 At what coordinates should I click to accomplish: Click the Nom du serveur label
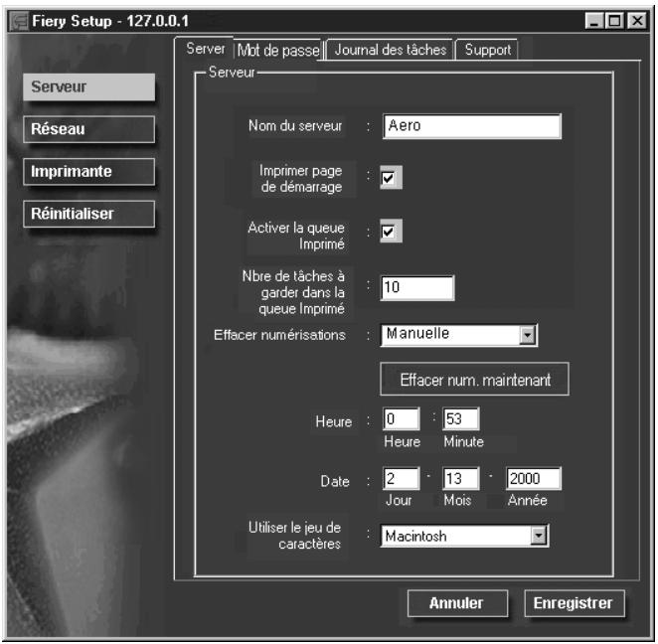[295, 126]
